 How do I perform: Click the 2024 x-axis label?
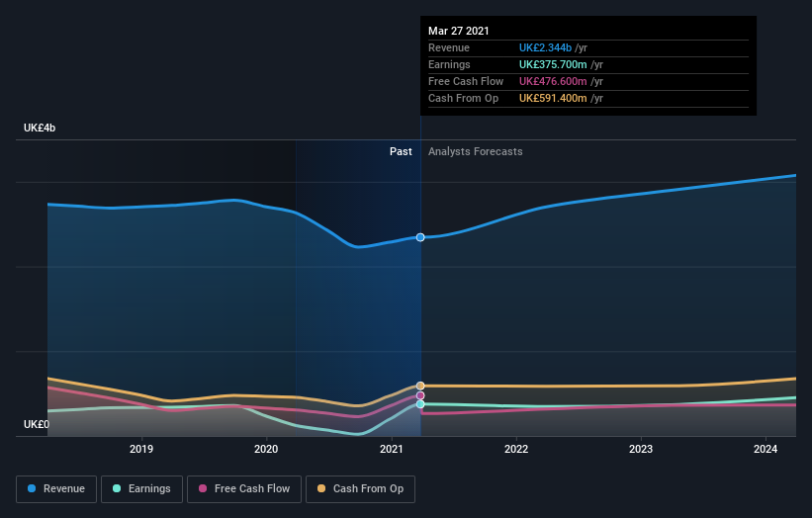point(766,449)
